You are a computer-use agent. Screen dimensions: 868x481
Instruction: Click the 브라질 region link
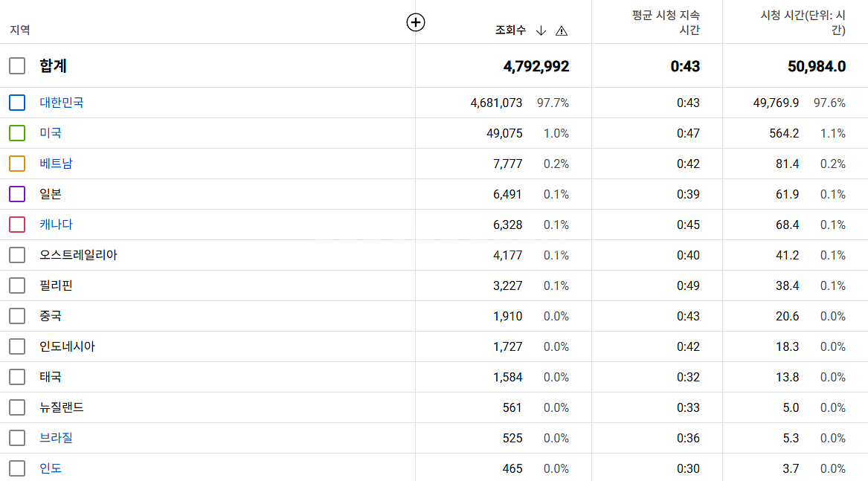tap(57, 438)
